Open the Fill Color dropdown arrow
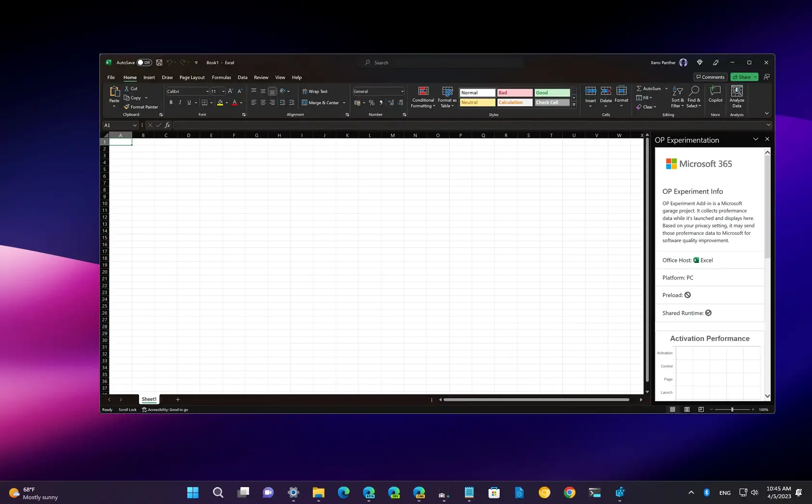This screenshot has height=504, width=812. pos(225,102)
